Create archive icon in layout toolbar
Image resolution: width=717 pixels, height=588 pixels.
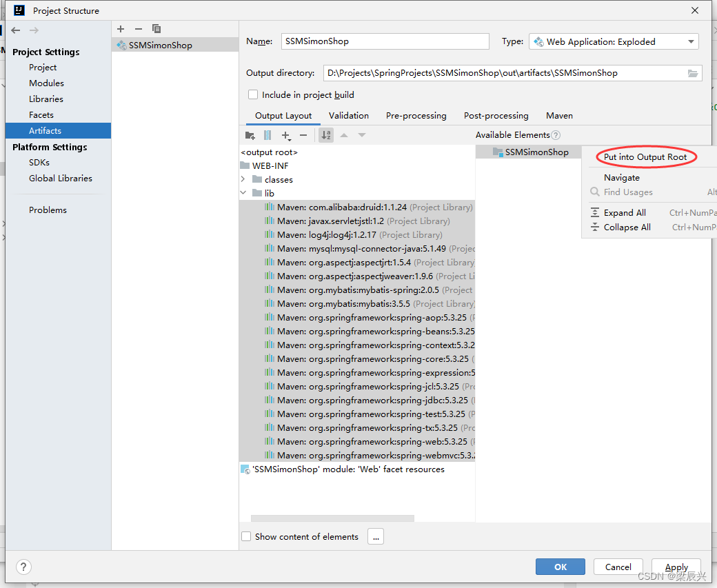267,135
